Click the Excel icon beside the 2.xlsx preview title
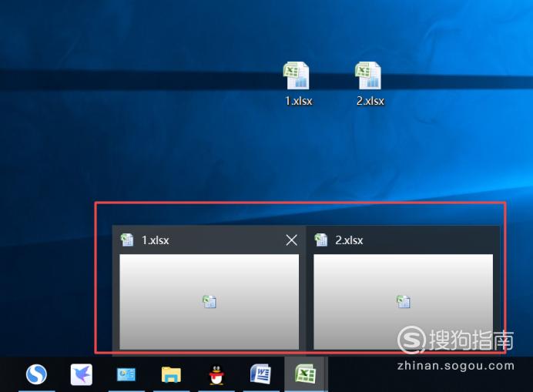This screenshot has width=533, height=392. pos(321,240)
